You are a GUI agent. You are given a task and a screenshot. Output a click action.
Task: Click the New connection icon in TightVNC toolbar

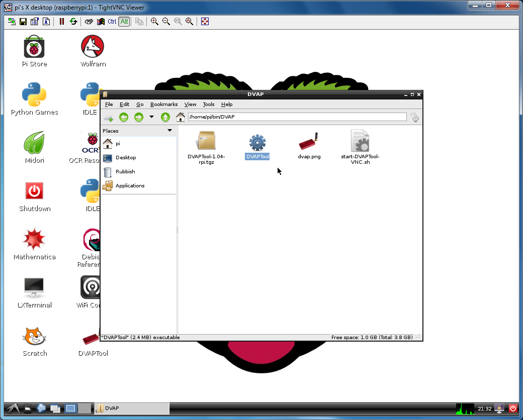tap(12, 22)
